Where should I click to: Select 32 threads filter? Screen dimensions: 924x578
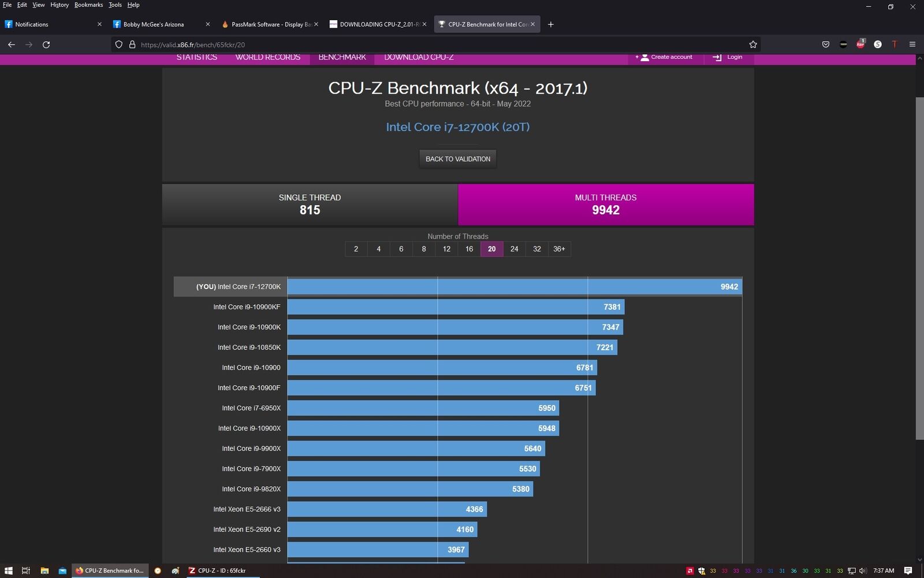pos(537,249)
